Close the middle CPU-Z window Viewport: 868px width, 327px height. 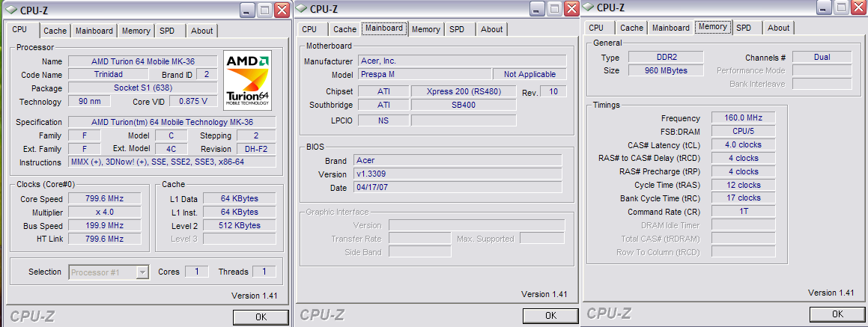(x=571, y=8)
